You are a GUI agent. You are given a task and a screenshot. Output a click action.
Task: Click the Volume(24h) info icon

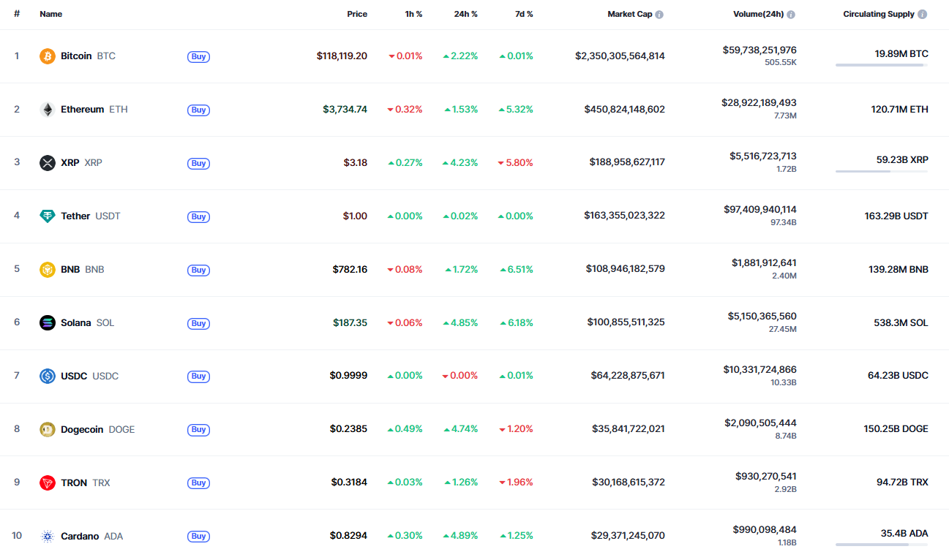[x=791, y=15]
